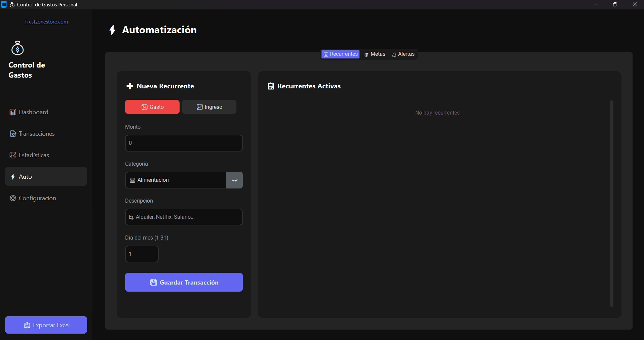This screenshot has width=644, height=340.
Task: Focus the Monto amount field
Action: 184,143
